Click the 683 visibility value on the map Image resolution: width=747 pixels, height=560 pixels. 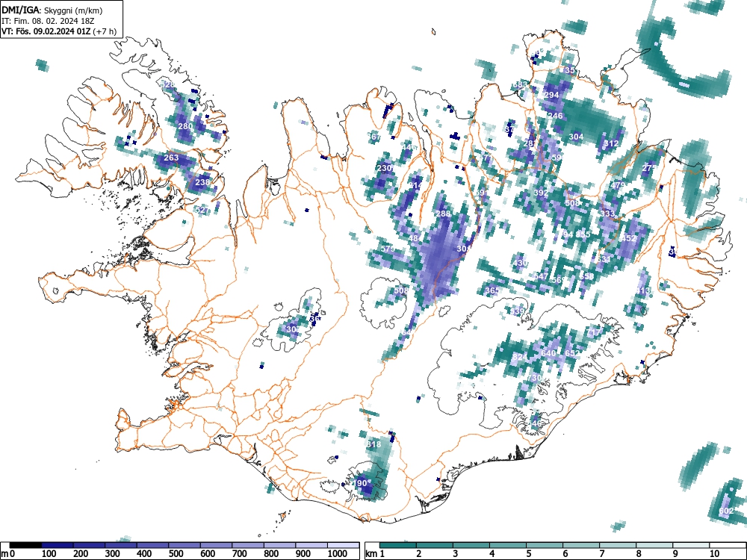pos(520,85)
